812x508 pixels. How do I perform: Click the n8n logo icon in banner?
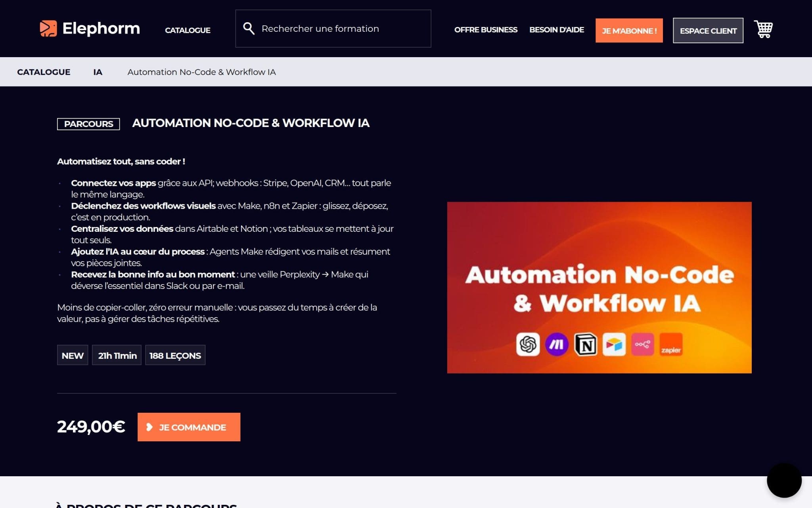(643, 344)
